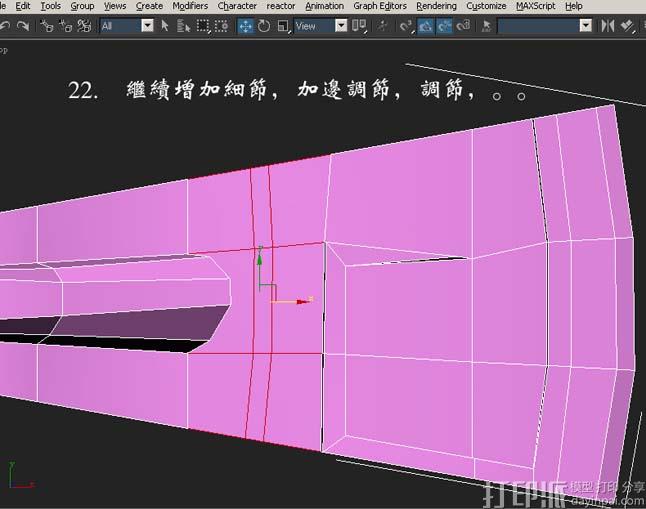Screen dimensions: 646x509
Task: Select the Select and Link tool
Action: 47,26
